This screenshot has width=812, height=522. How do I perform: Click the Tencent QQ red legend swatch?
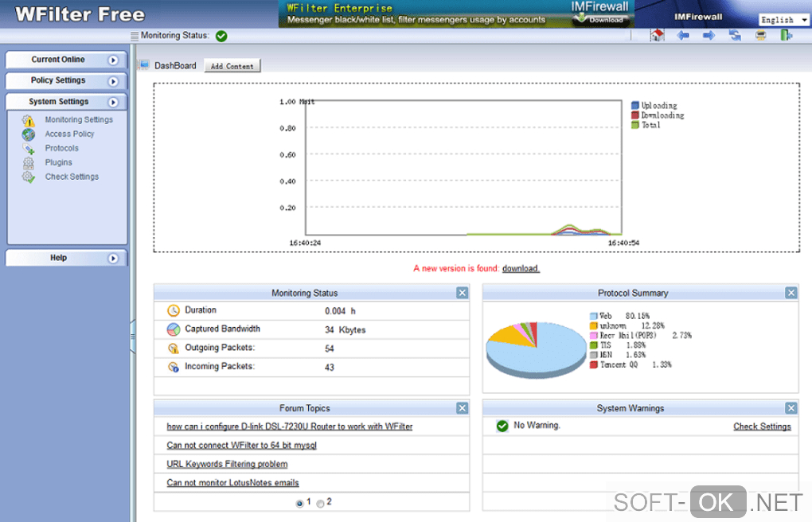[593, 364]
